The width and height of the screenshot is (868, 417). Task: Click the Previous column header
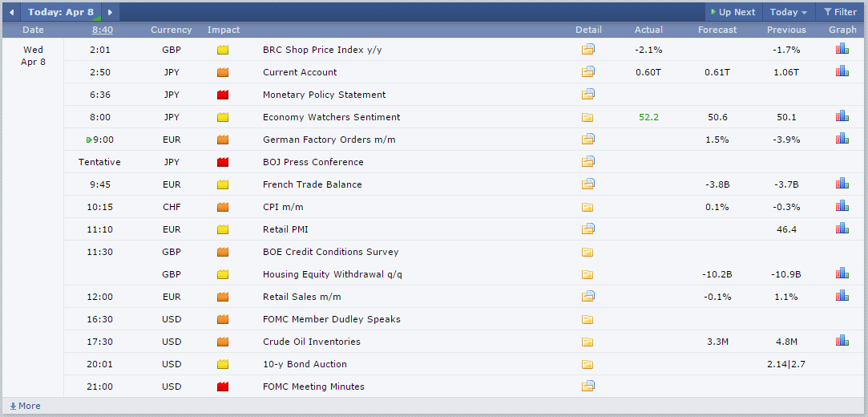coord(786,30)
